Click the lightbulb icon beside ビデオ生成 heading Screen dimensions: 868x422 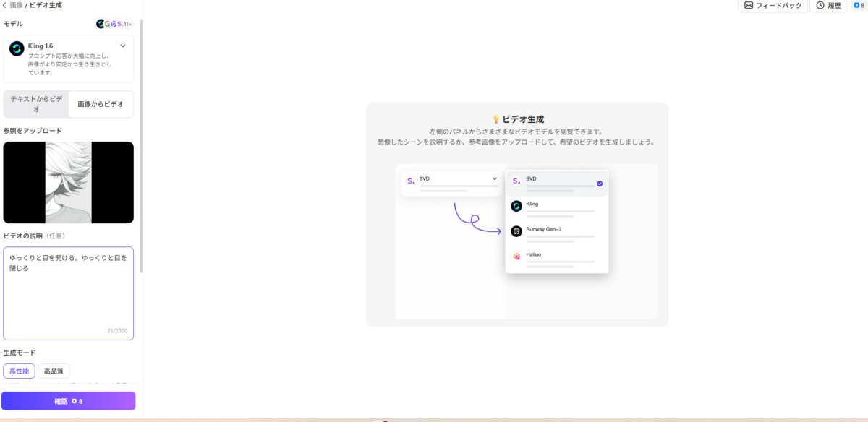click(x=496, y=119)
